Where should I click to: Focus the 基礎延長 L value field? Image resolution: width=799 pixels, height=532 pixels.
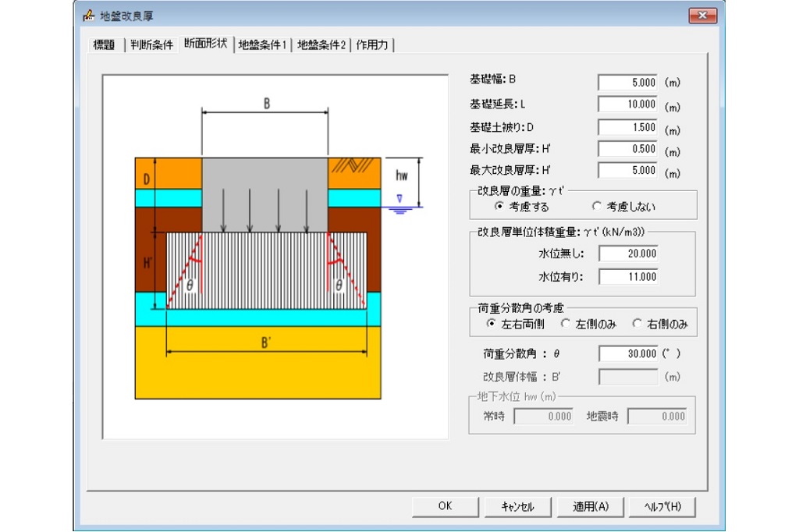[x=628, y=105]
